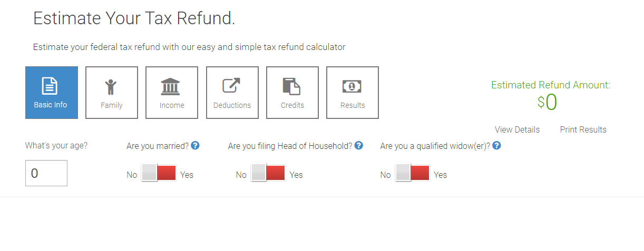This screenshot has width=644, height=251.
Task: Toggle the Head of Household switch
Action: coord(268,173)
